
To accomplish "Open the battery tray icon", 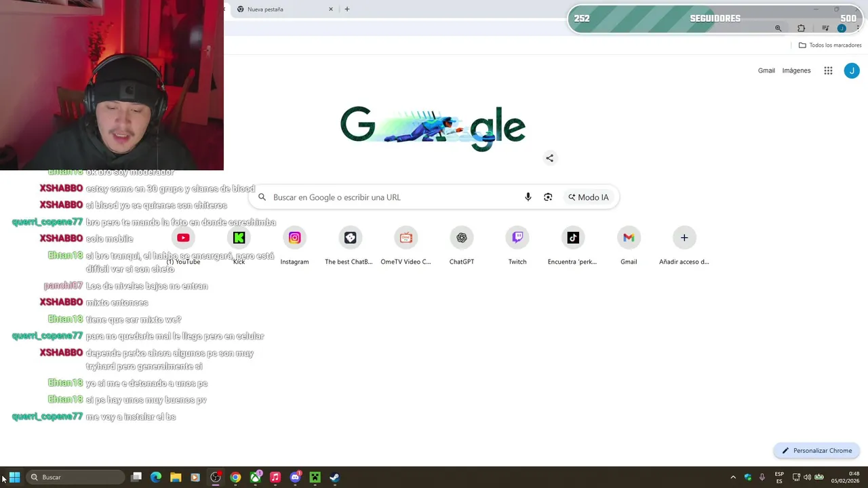I will 818,477.
